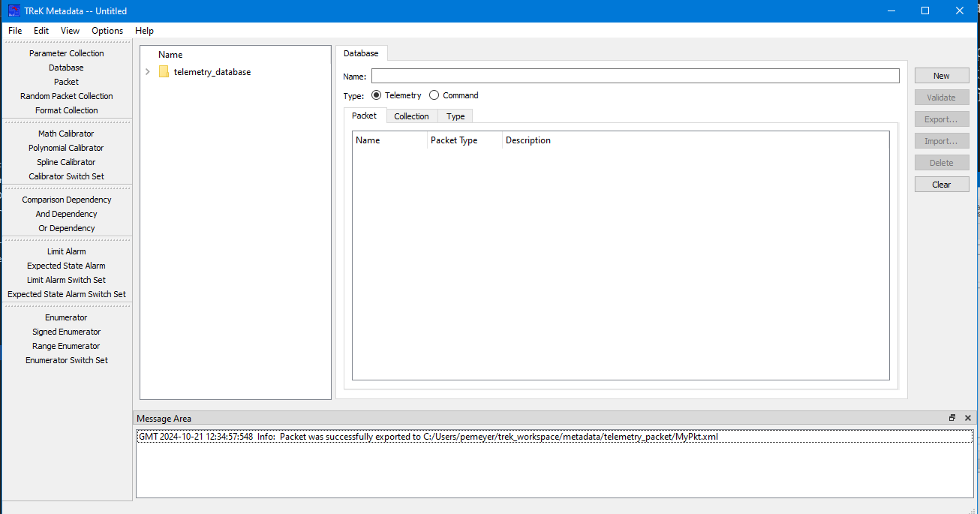Click the telemetry_database folder icon
The height and width of the screenshot is (514, 980).
(x=164, y=72)
